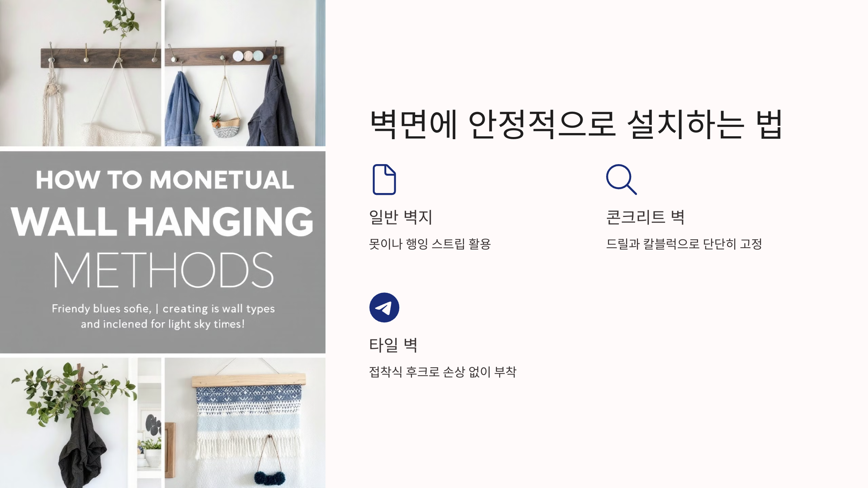Click the HOW TO MONETUAL text
This screenshot has height=488, width=868.
click(x=165, y=180)
